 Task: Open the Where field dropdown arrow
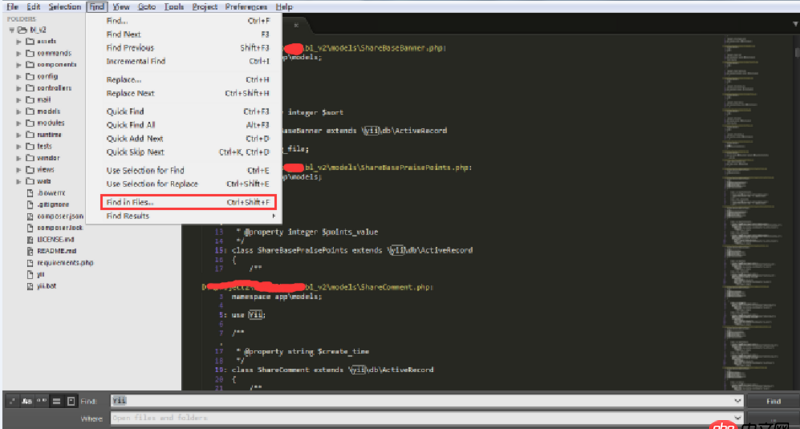coord(737,418)
